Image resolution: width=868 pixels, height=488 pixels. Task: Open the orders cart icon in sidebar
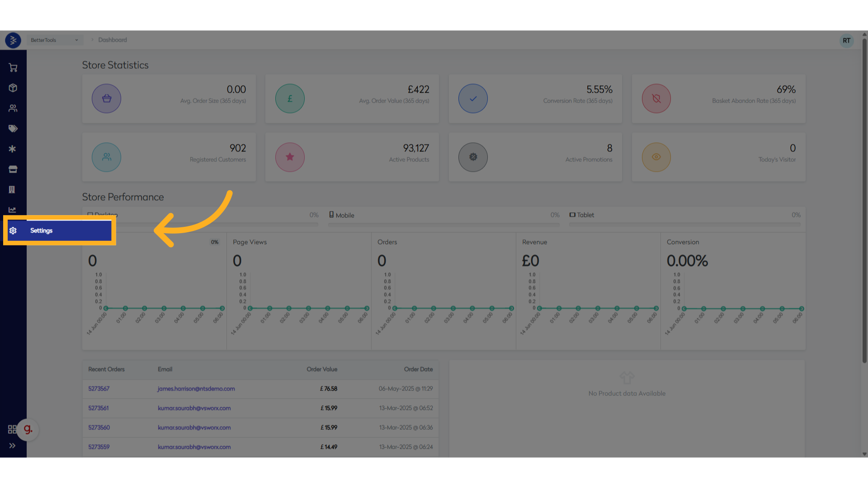[x=13, y=67]
